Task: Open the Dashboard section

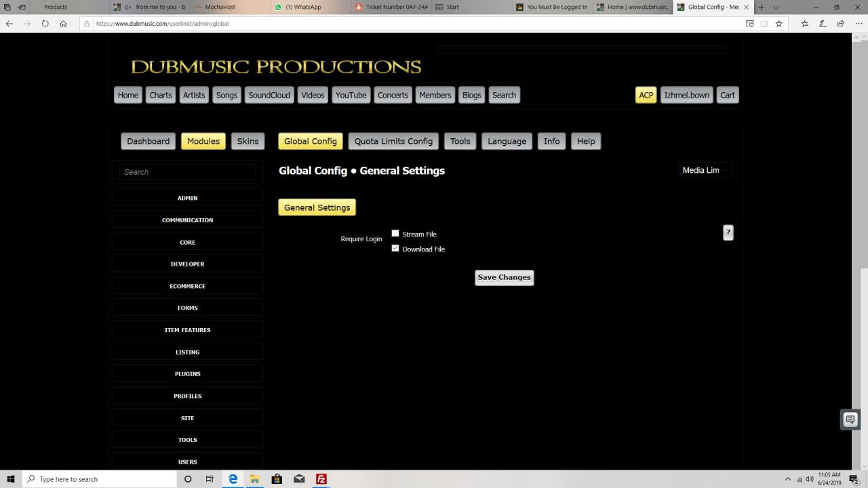Action: tap(148, 141)
